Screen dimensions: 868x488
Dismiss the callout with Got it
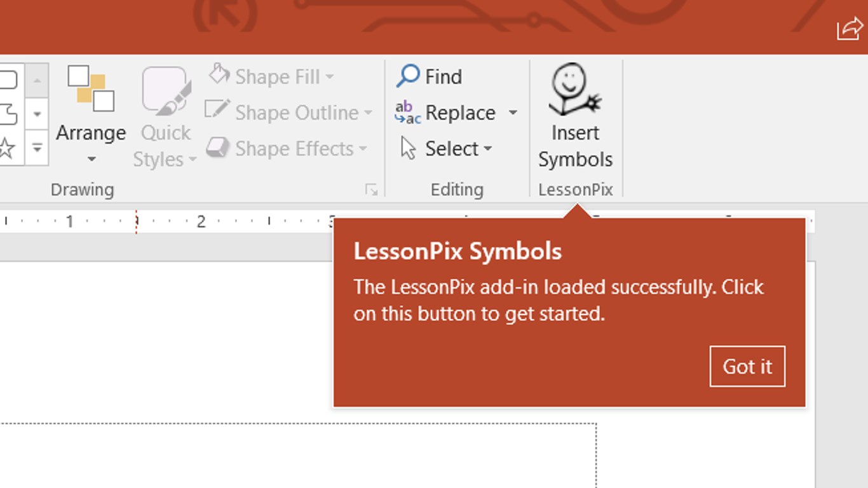747,366
